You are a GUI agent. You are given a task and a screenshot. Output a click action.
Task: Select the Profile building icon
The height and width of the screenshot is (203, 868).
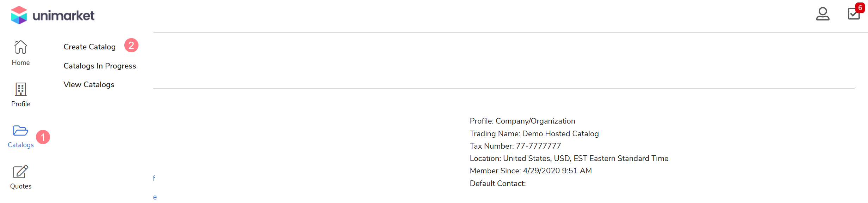point(21,89)
